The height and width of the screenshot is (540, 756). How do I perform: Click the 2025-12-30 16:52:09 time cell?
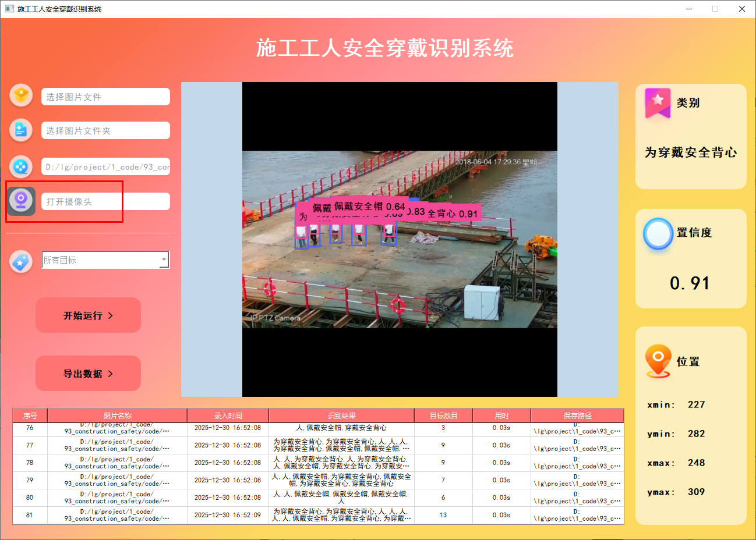228,515
